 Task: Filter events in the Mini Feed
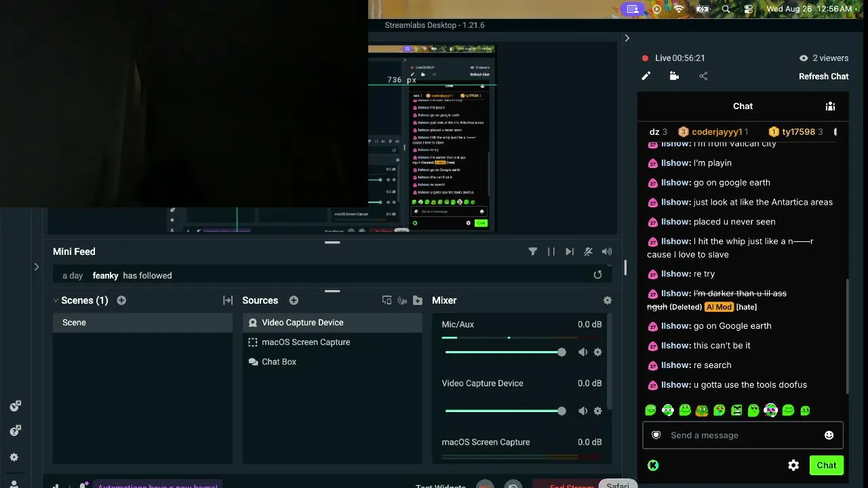(533, 251)
